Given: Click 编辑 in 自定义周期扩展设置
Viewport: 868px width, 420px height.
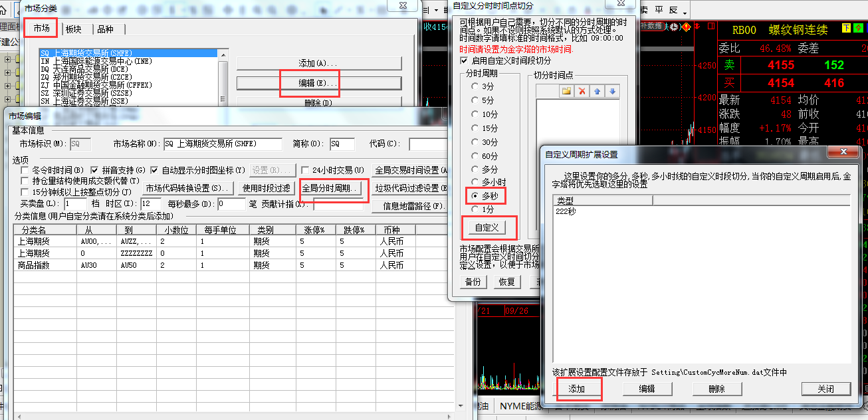Looking at the screenshot, I should (647, 389).
